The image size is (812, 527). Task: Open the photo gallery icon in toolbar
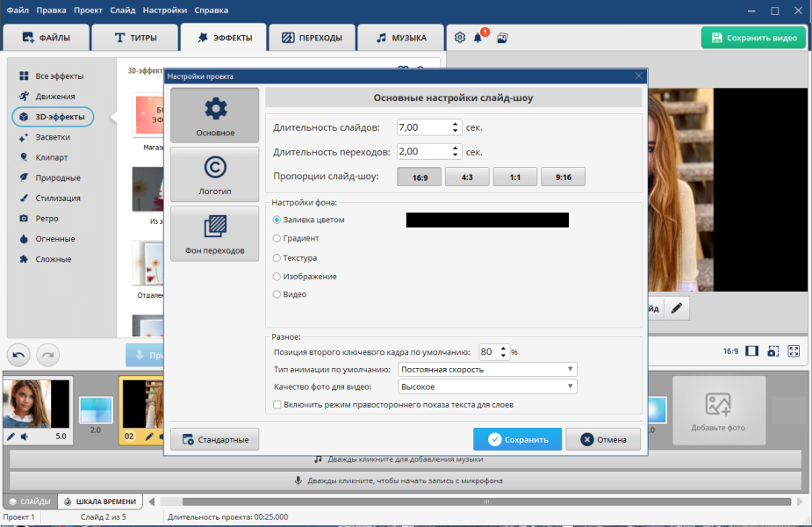[502, 37]
